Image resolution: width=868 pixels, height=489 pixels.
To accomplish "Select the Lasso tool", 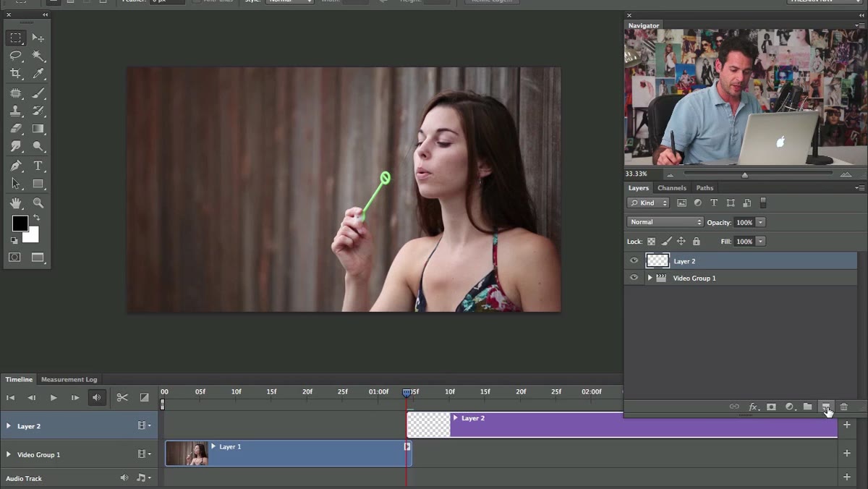I will (15, 56).
